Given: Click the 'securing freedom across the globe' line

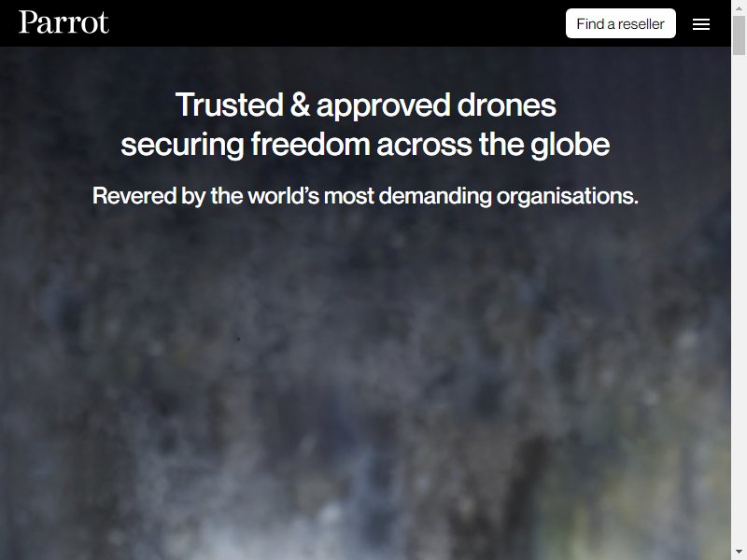Looking at the screenshot, I should (365, 145).
